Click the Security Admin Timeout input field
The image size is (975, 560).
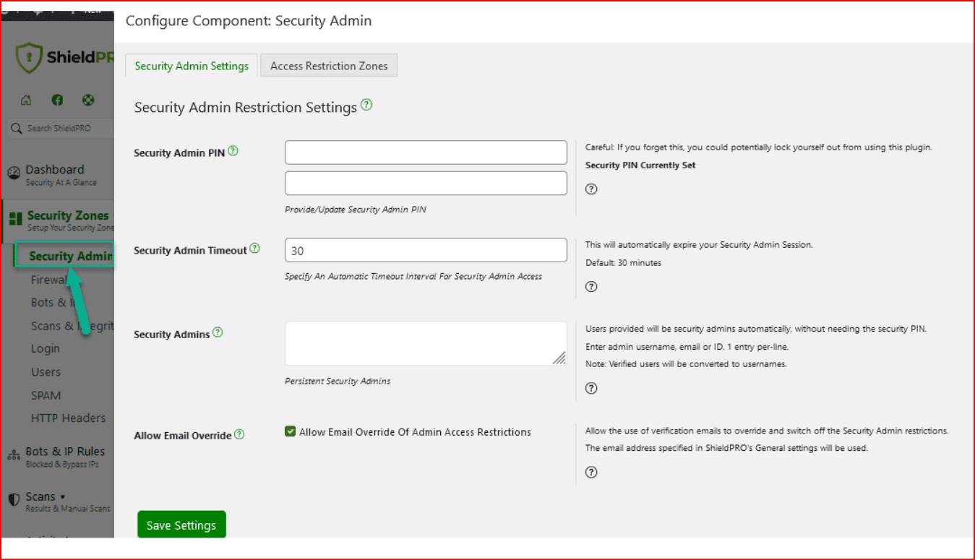click(x=426, y=251)
